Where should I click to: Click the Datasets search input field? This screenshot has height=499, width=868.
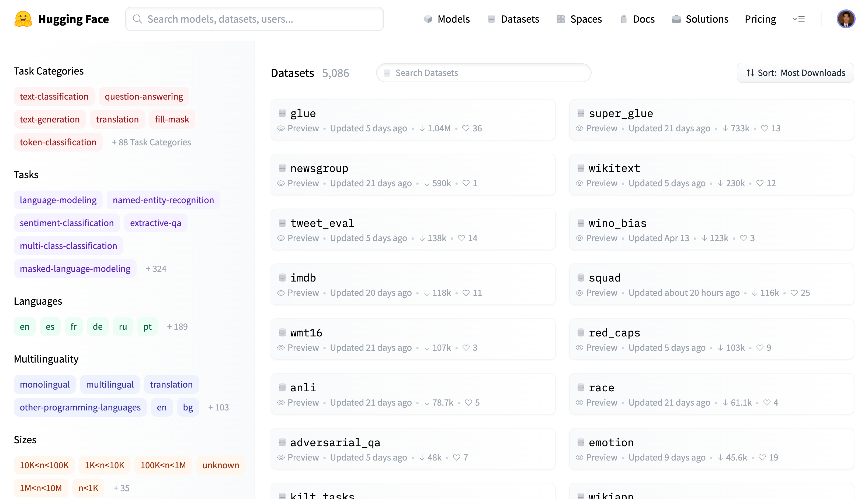[x=484, y=73]
